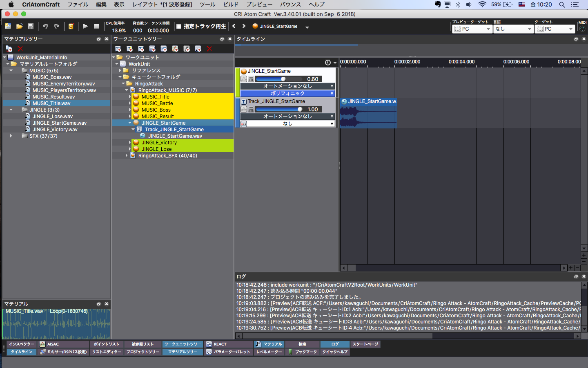Click the MIDI icon at the toolbar's right end
Image resolution: width=588 pixels, height=368 pixels.
(x=582, y=29)
